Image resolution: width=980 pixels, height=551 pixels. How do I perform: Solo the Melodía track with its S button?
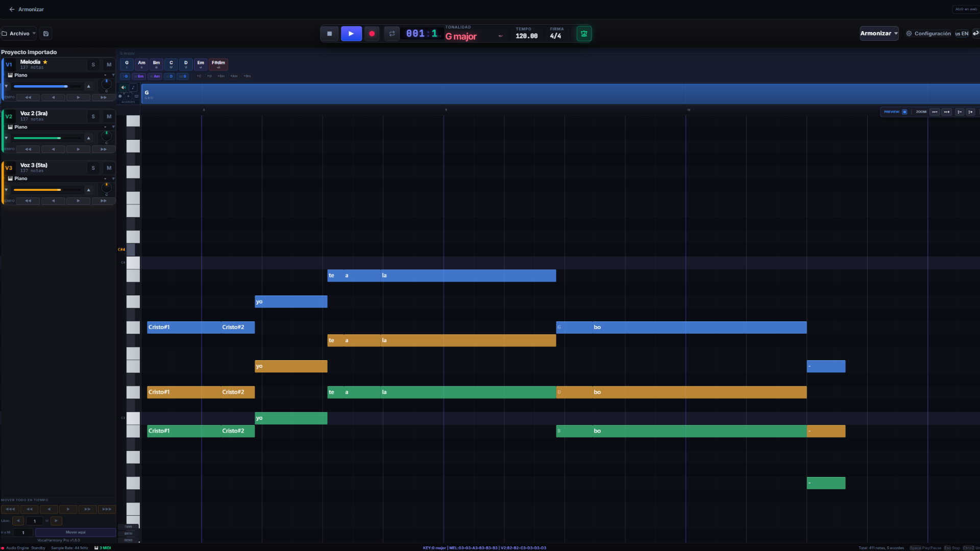(x=93, y=65)
